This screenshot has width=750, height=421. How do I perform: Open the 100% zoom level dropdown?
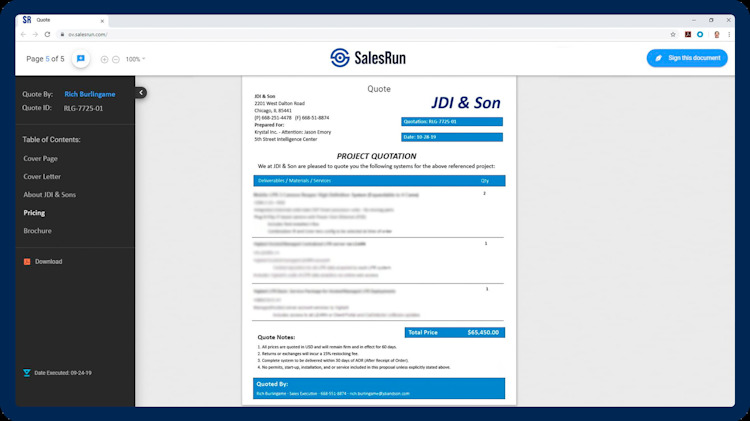135,59
